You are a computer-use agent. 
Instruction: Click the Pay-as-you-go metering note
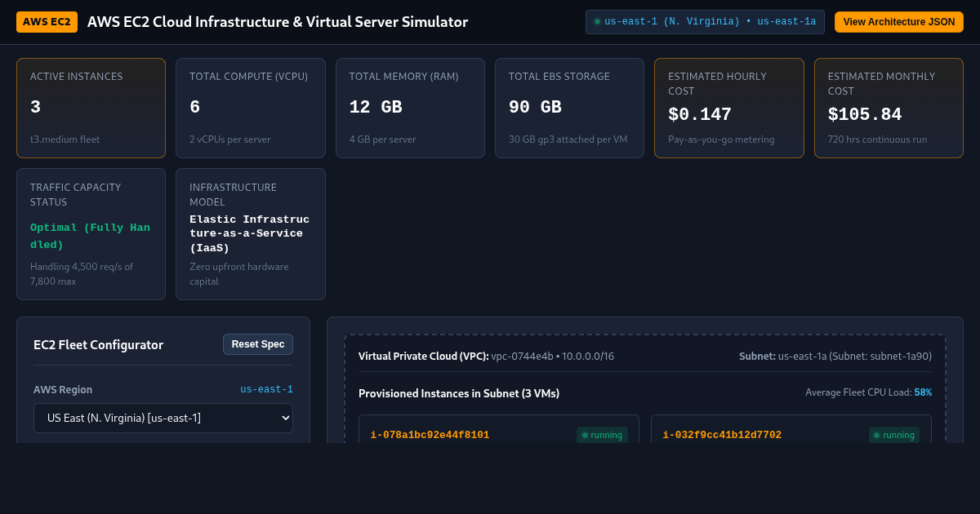pyautogui.click(x=721, y=140)
